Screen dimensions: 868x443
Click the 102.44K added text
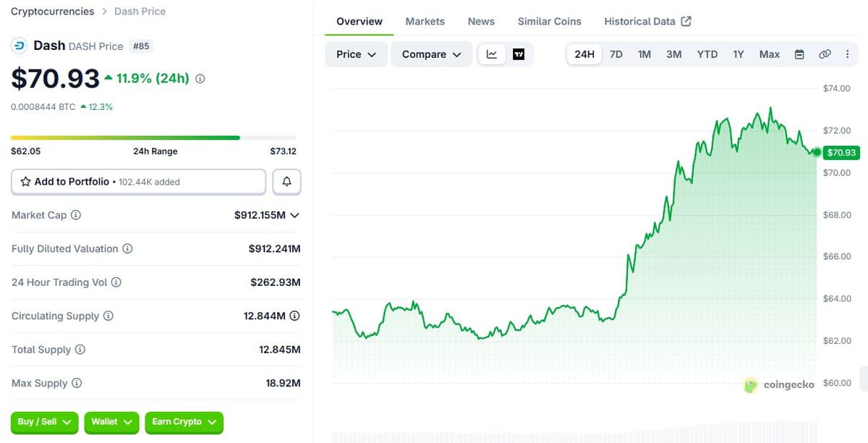149,182
